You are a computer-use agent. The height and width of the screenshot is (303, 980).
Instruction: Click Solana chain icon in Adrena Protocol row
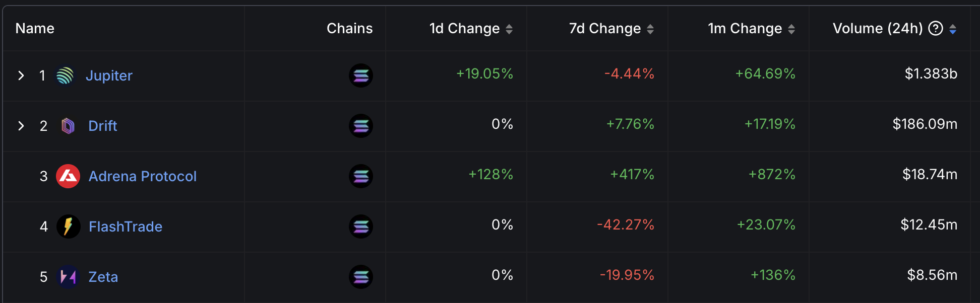361,176
